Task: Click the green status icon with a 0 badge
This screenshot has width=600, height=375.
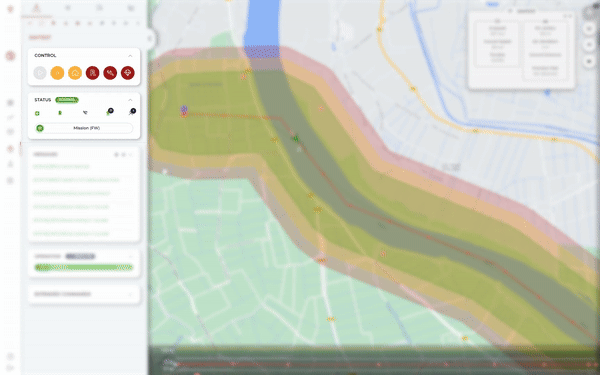Action: click(109, 112)
